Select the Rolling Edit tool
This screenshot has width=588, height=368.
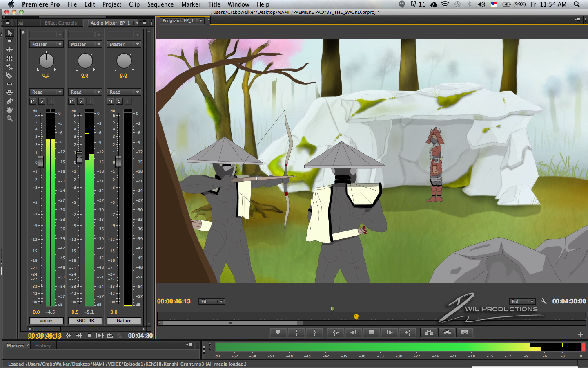click(x=9, y=58)
